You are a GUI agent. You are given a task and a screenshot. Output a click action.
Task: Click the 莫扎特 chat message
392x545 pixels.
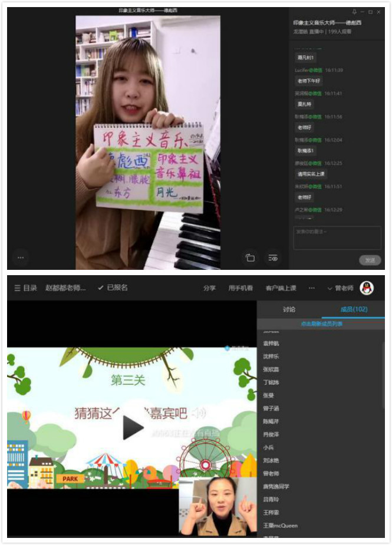[x=304, y=104]
